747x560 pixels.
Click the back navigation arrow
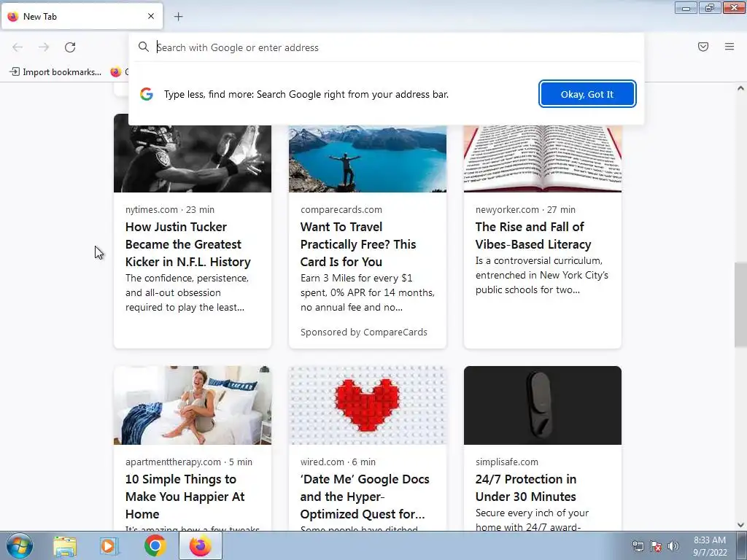click(18, 47)
